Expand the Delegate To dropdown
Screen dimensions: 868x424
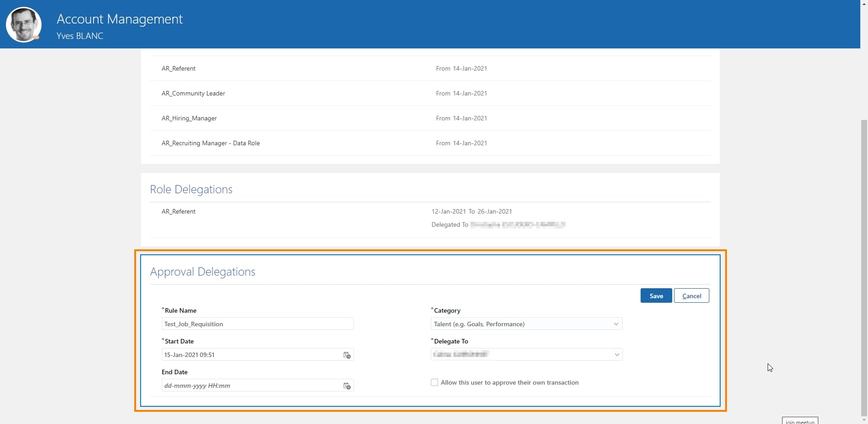(x=617, y=355)
